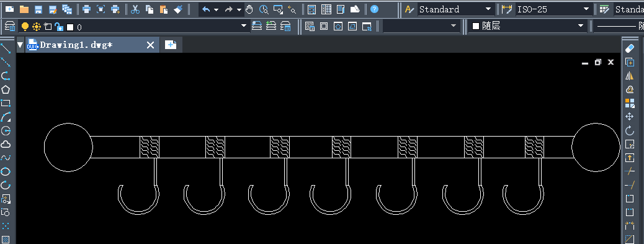
Task: Toggle layer 0 lock padlock icon
Action: click(59, 27)
